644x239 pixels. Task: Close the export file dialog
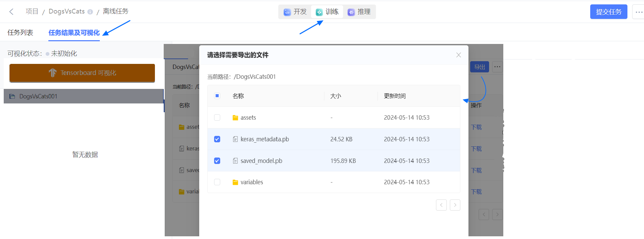coord(458,55)
